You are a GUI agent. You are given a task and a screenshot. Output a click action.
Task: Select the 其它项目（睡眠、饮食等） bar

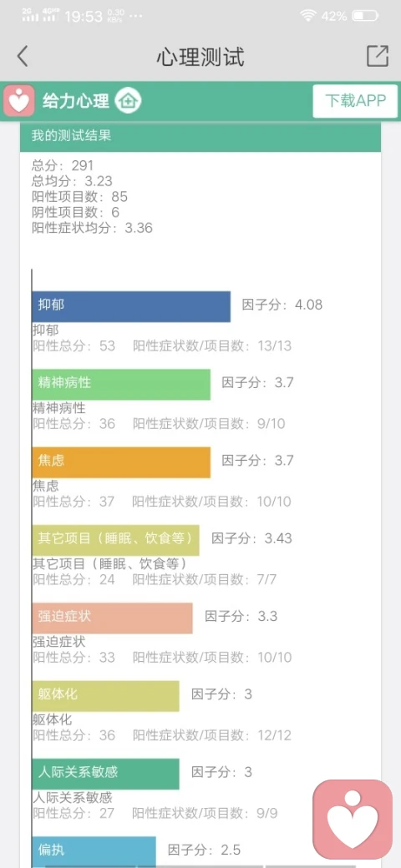click(116, 540)
